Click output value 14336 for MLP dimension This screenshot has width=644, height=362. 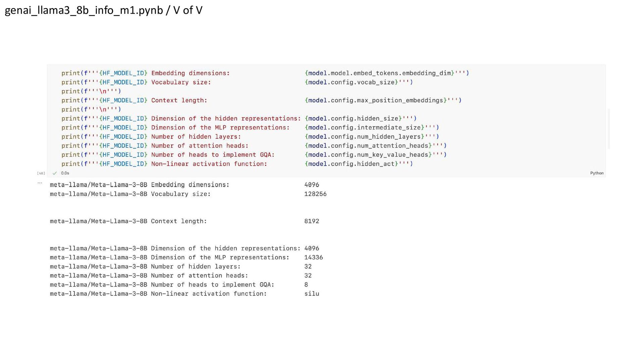(x=314, y=257)
